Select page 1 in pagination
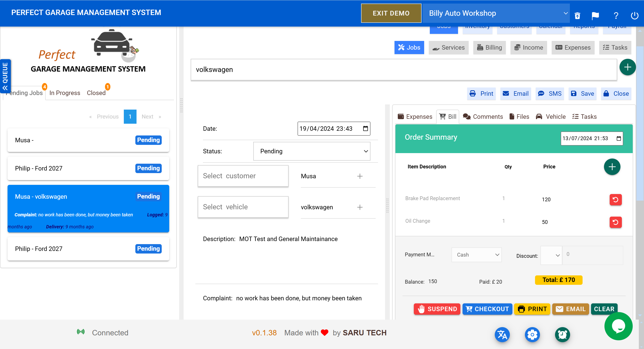Screen dimensions: 644x349 pyautogui.click(x=130, y=117)
